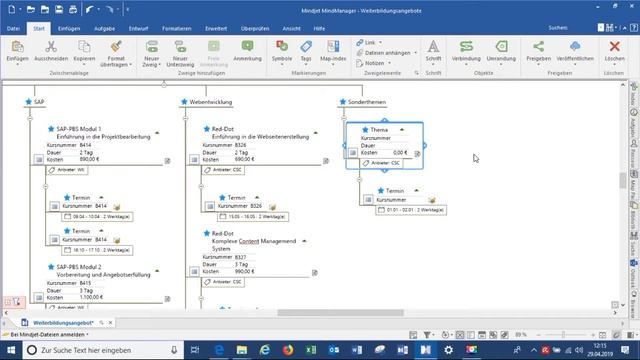Open the Datei menu tab

13,29
